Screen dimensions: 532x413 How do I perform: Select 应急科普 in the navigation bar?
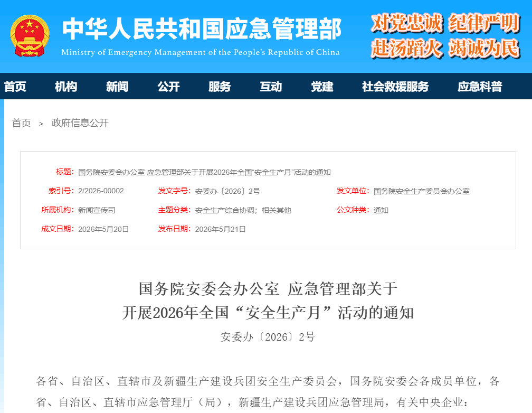[x=480, y=87]
